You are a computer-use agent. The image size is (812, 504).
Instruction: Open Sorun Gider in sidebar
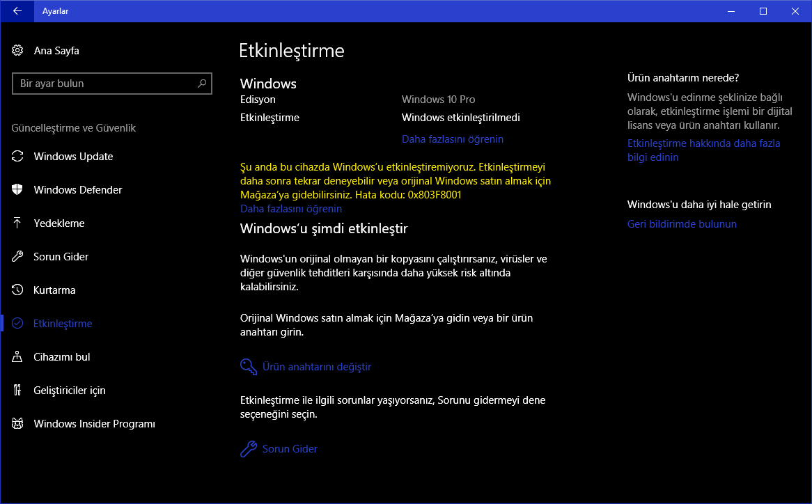[x=61, y=257]
